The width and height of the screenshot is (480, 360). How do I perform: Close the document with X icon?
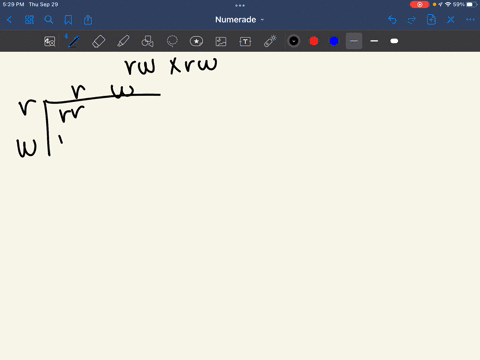coord(451,20)
